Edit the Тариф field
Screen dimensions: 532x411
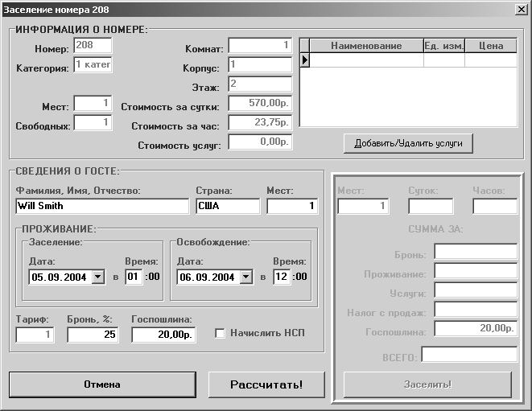click(x=35, y=334)
